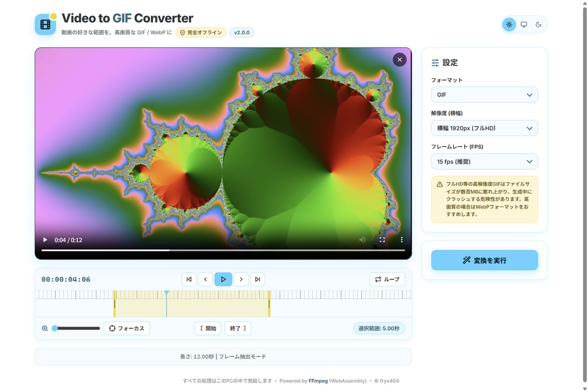Click the yellow highlighted selection region
This screenshot has height=392, width=588.
tap(192, 304)
